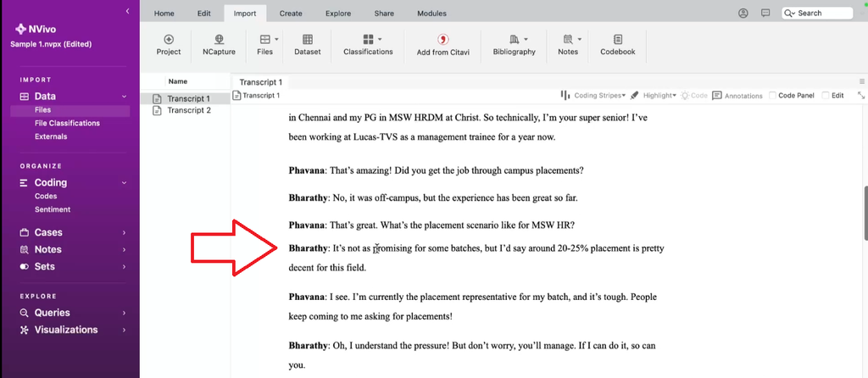The image size is (868, 378).
Task: Expand the Queries section
Action: point(124,313)
